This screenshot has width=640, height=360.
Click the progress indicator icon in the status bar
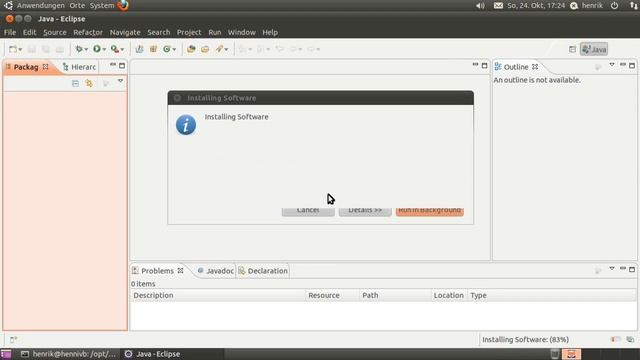[x=630, y=340]
